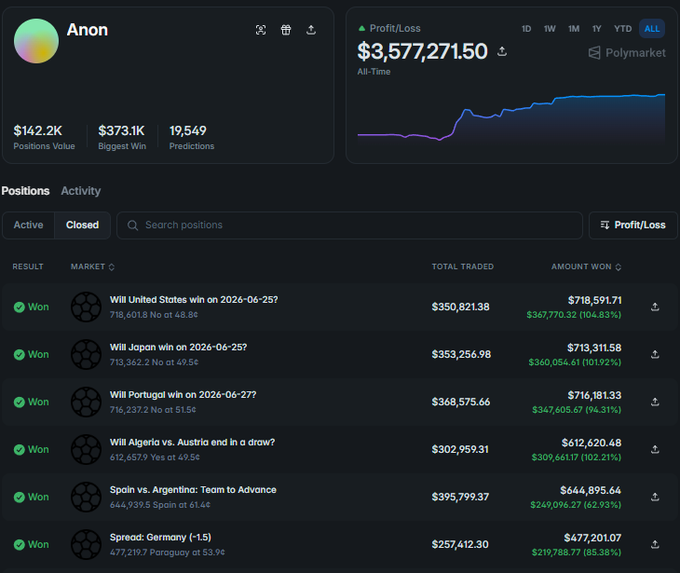Screen dimensions: 680x573
Task: Click the $302,959.31 total traded value
Action: click(x=460, y=449)
